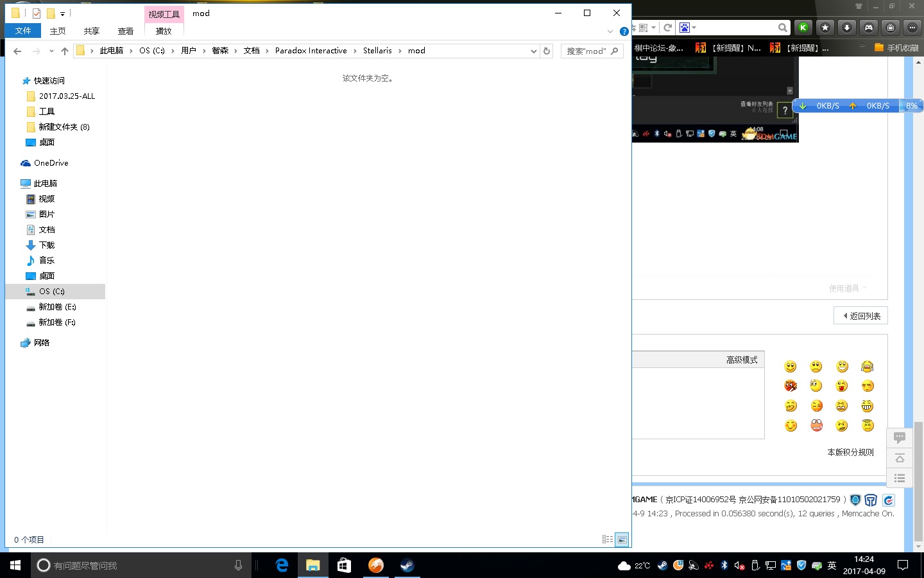Open Microsoft Edge from the taskbar
This screenshot has height=578, width=924.
pos(282,565)
